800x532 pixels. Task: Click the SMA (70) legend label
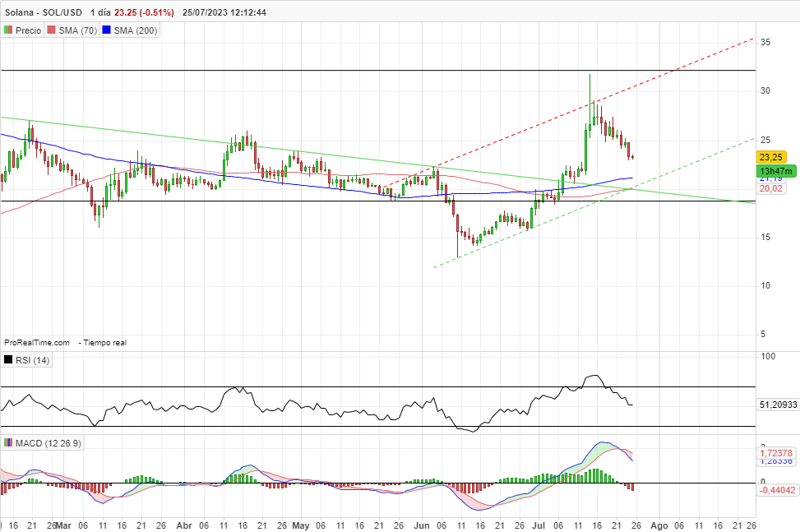tap(77, 30)
